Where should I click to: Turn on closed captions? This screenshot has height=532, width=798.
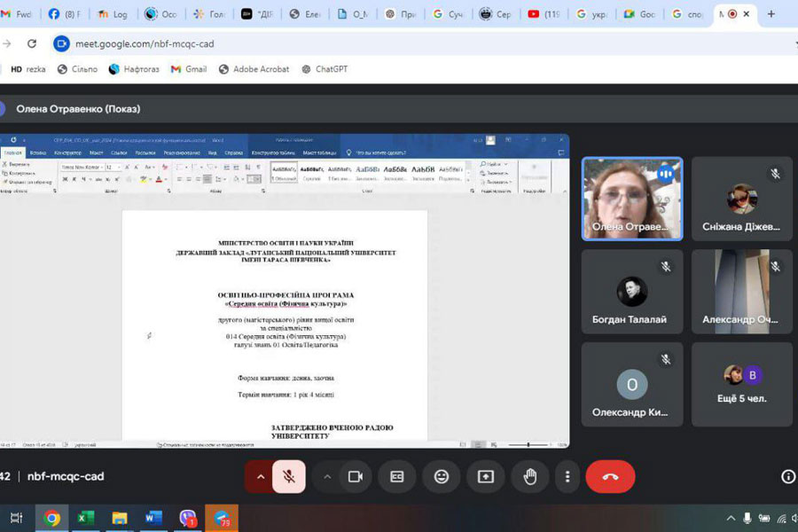pyautogui.click(x=397, y=476)
